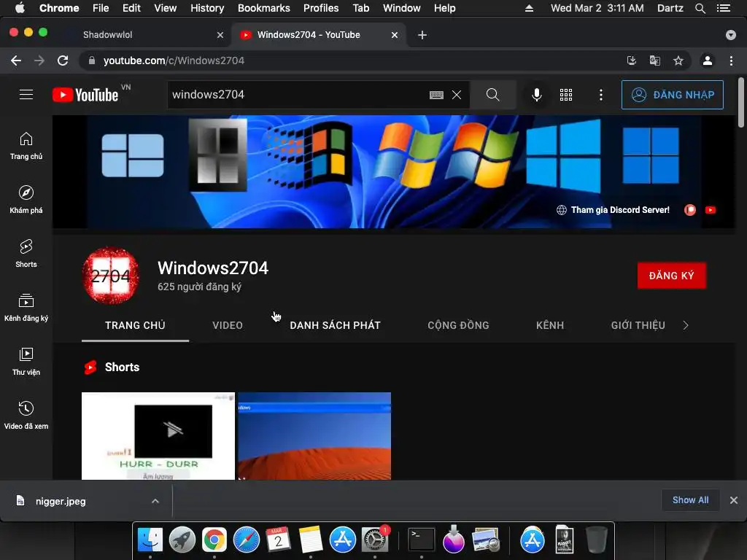Viewport: 747px width, 560px height.
Task: Click the YouTube icon link on banner
Action: (711, 210)
